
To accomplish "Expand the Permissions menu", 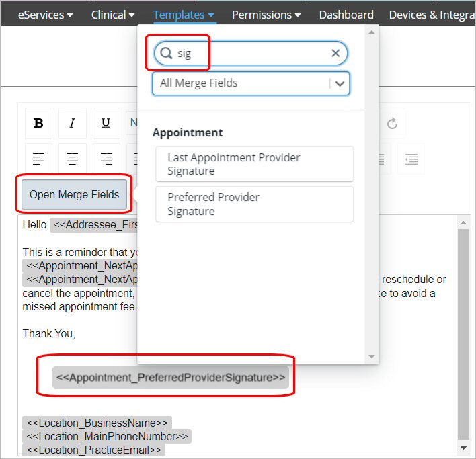I will [266, 15].
